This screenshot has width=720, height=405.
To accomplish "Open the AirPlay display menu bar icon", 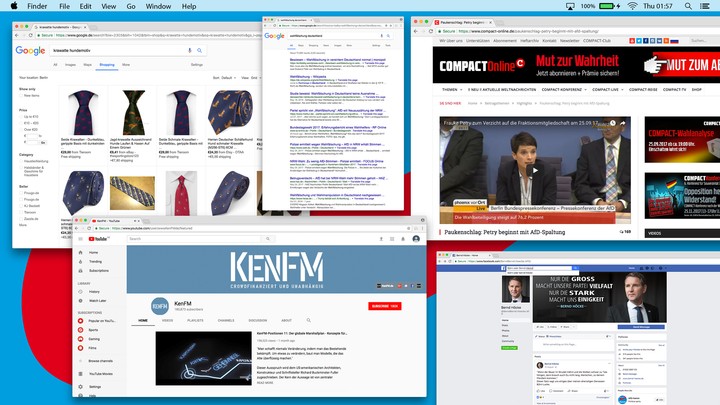I will (x=570, y=6).
